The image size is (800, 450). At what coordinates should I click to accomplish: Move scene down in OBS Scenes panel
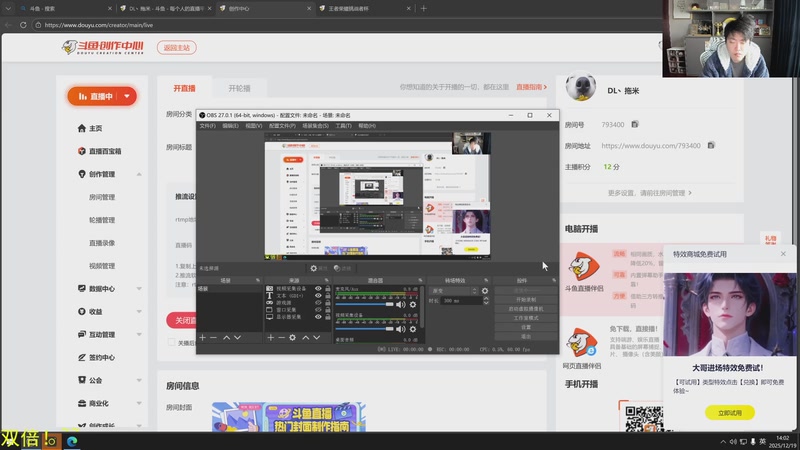click(238, 338)
